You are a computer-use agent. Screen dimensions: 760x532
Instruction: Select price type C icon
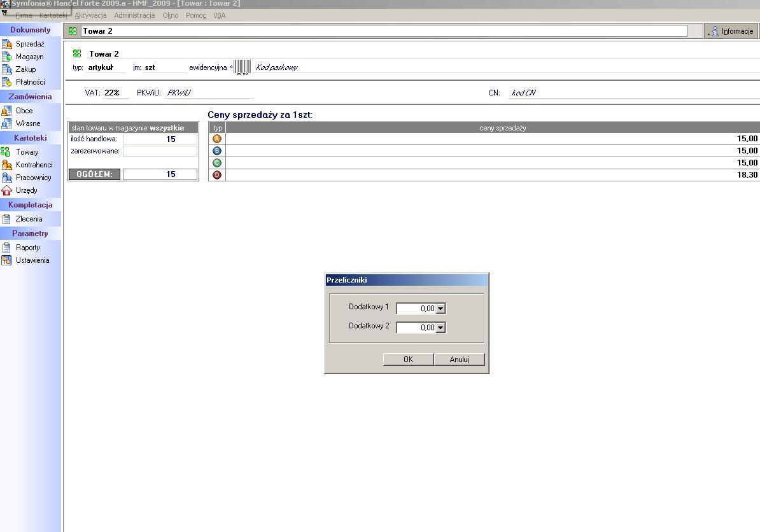pyautogui.click(x=217, y=163)
